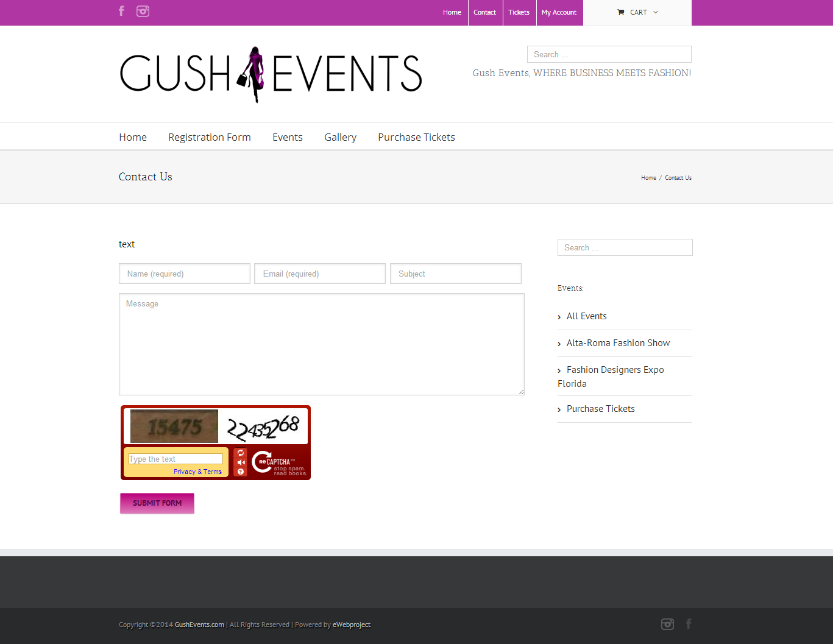Open Registration Form menu item
Screen dimensions: 833x644
(x=209, y=137)
